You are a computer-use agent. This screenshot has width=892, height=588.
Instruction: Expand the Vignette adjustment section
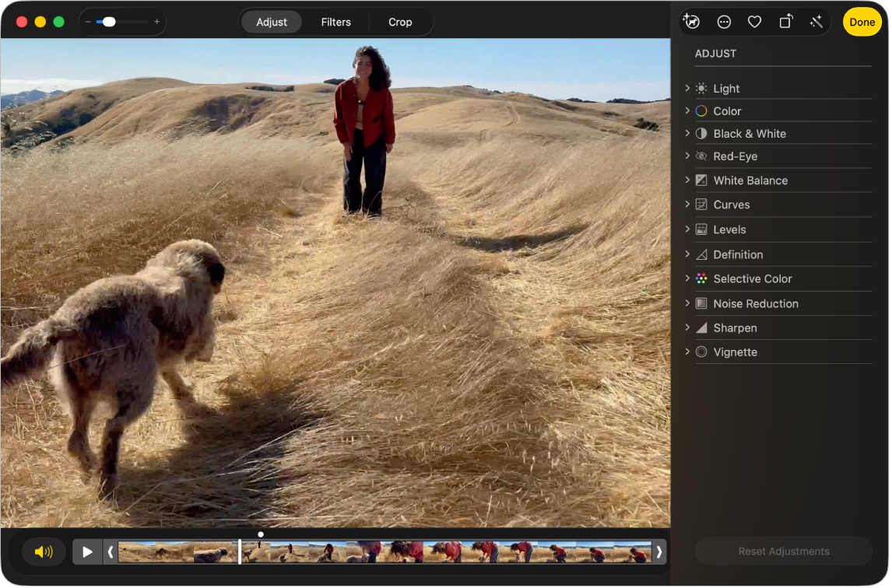tap(688, 352)
